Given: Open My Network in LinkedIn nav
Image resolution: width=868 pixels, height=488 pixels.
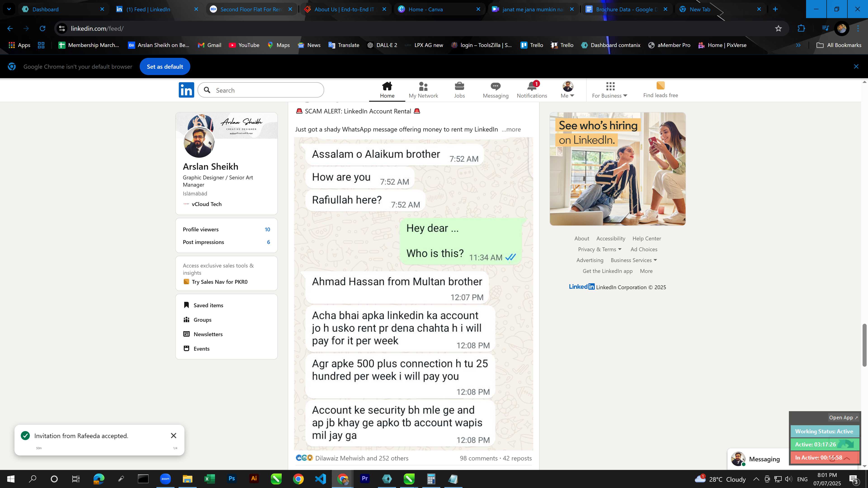Looking at the screenshot, I should coord(423,90).
